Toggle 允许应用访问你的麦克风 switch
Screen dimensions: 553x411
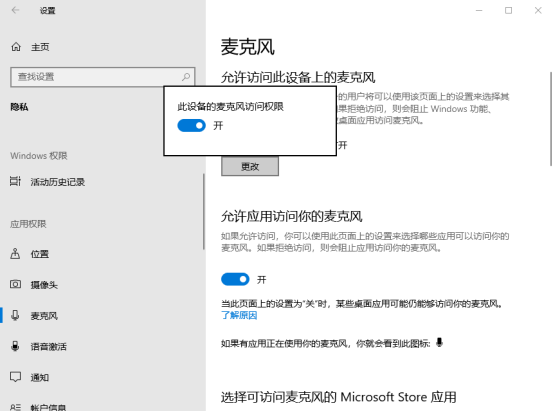[x=235, y=279]
